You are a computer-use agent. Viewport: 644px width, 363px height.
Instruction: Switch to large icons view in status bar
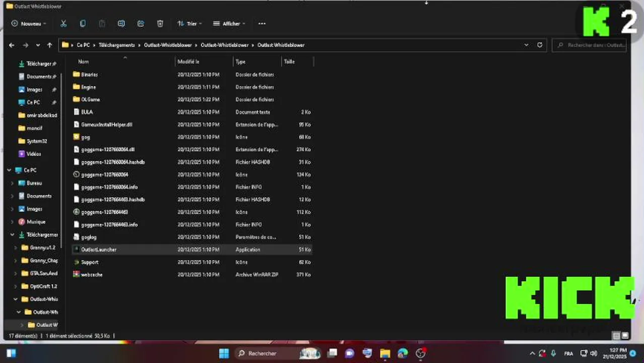tap(625, 336)
